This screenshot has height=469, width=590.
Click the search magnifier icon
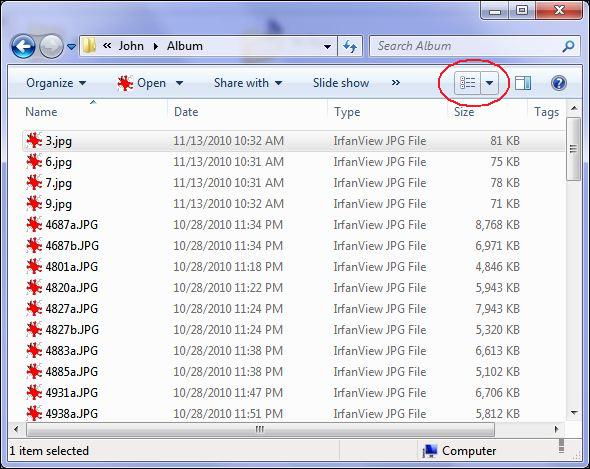click(x=568, y=46)
